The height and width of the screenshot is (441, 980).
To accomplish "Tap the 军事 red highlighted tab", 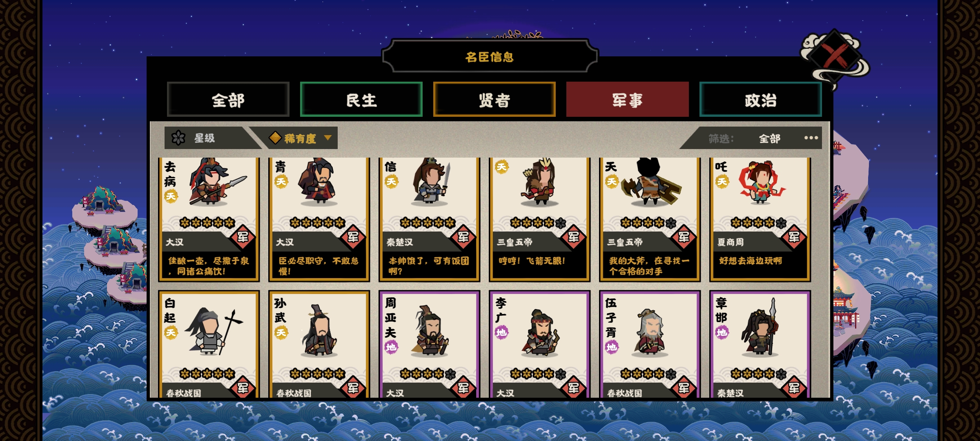I will 627,100.
